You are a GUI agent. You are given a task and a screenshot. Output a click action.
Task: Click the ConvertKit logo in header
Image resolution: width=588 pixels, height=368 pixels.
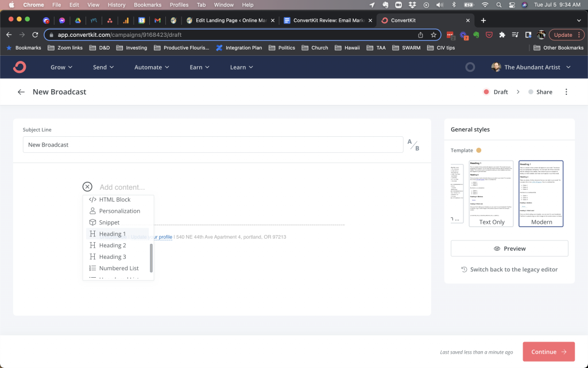click(20, 67)
